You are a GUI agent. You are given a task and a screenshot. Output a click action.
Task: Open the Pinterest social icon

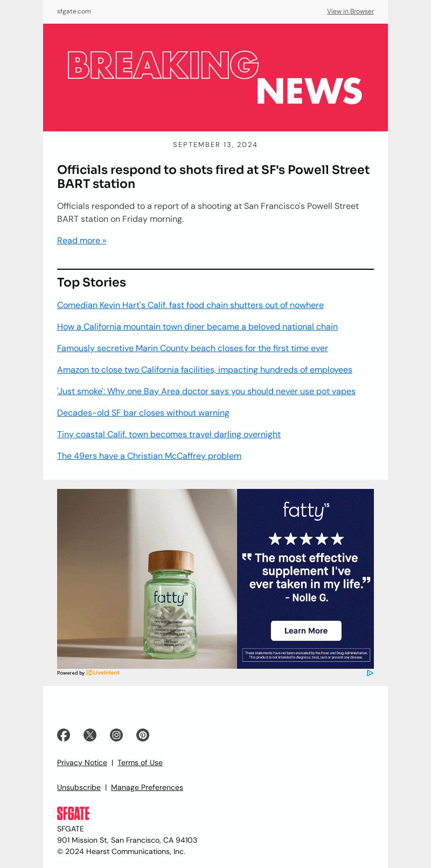[x=143, y=735]
